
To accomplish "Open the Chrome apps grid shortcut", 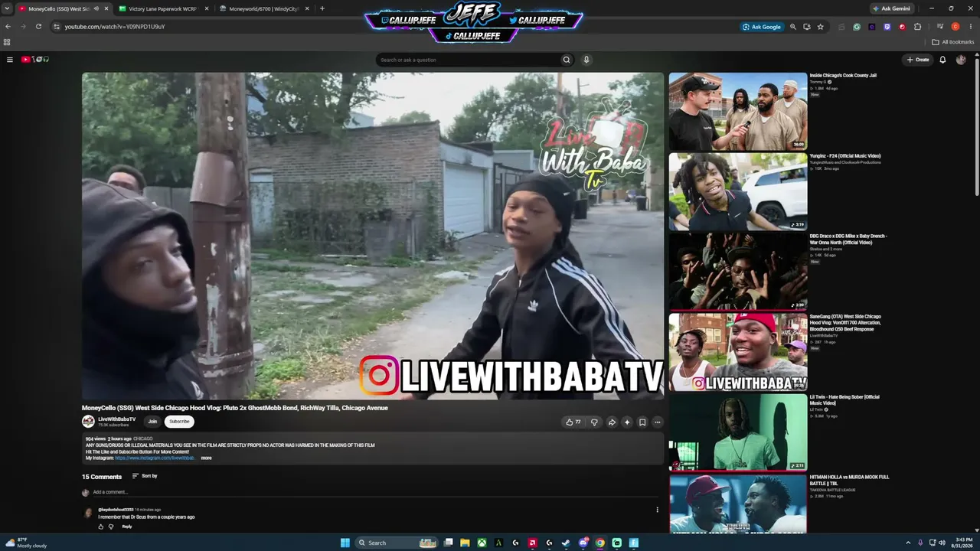I will [7, 42].
